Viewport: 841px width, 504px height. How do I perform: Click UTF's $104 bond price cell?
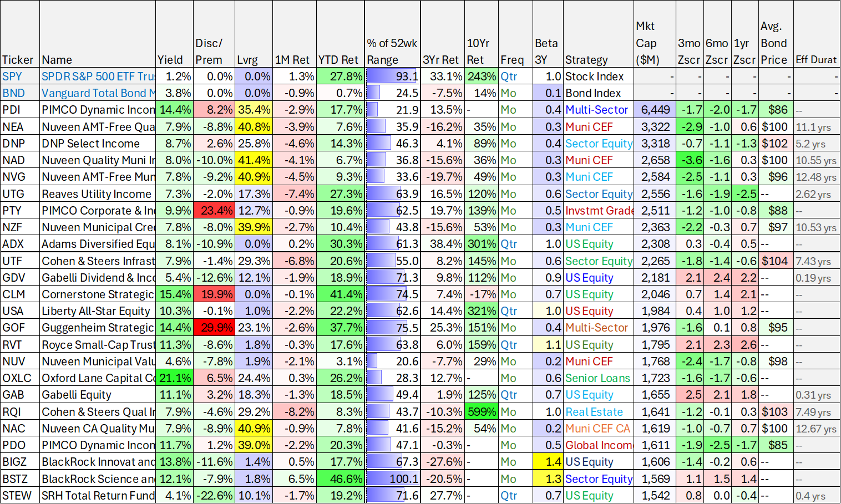click(x=775, y=261)
